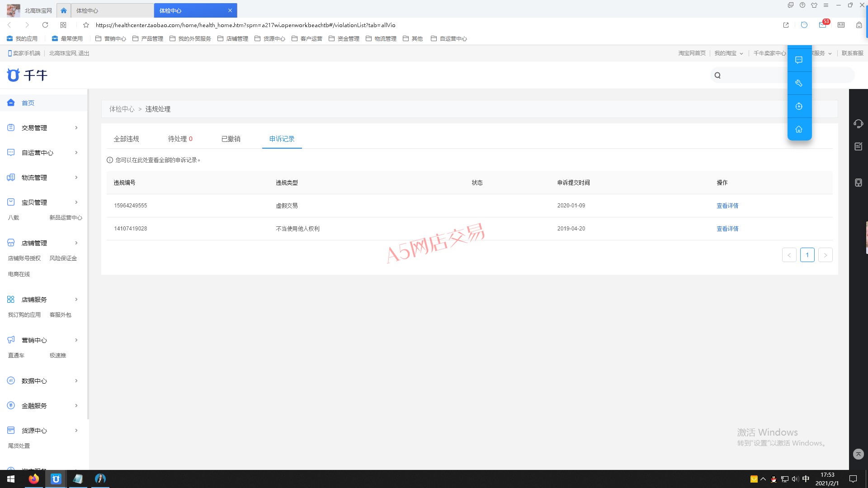Click the shopping bag icon at top right
This screenshot has height=488, width=868.
pos(859,25)
